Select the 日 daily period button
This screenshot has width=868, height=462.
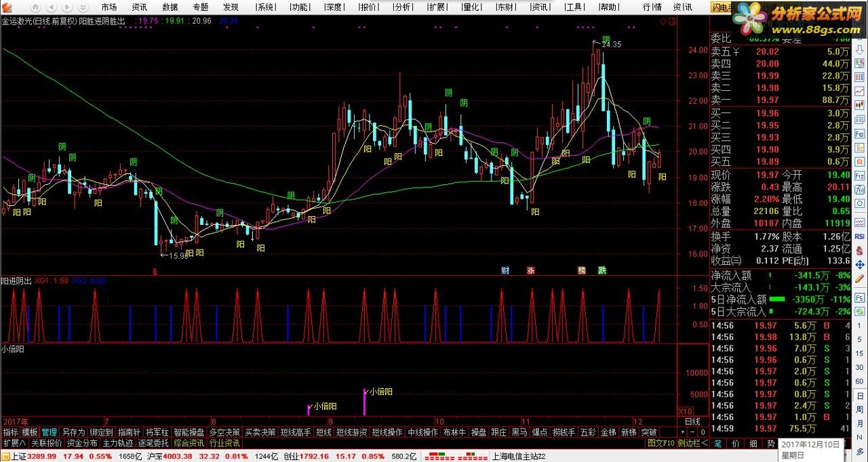tap(859, 396)
